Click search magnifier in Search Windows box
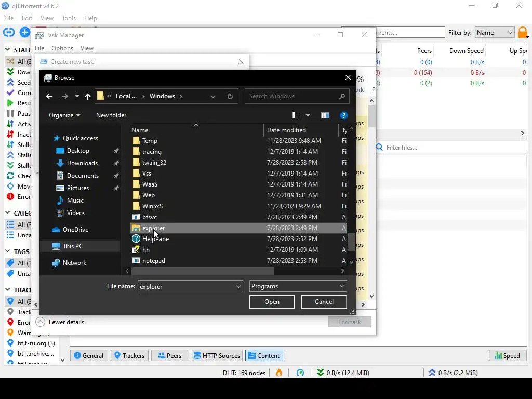This screenshot has height=399, width=532. (x=342, y=96)
